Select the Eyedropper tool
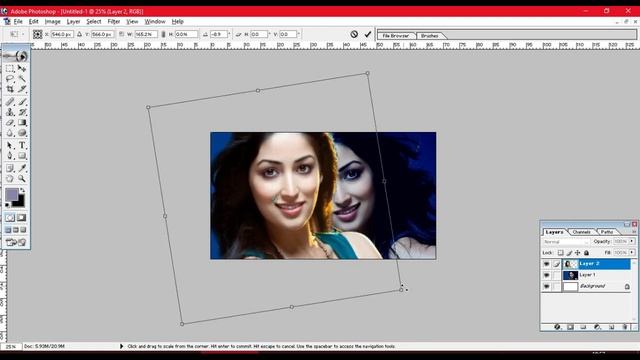 point(22,168)
